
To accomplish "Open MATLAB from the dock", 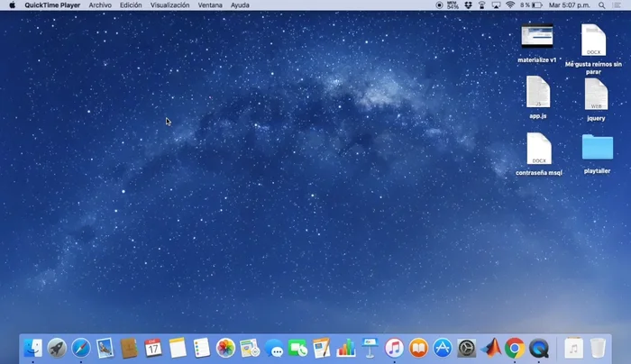I will pos(491,348).
